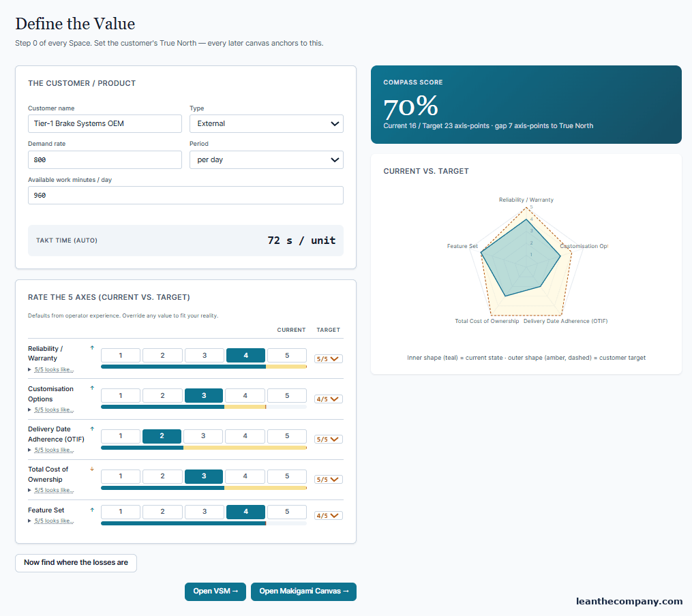Click the Customisation Options progress bar
692x616 pixels.
pyautogui.click(x=204, y=407)
